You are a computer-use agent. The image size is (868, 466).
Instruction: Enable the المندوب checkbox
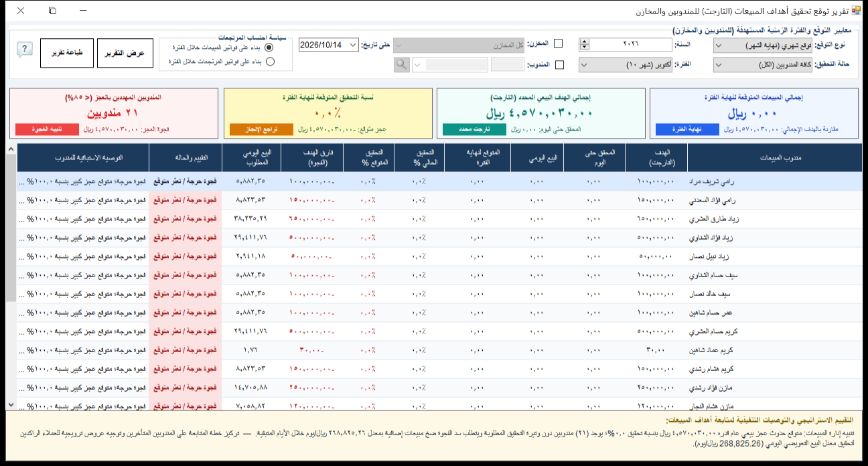pos(559,64)
